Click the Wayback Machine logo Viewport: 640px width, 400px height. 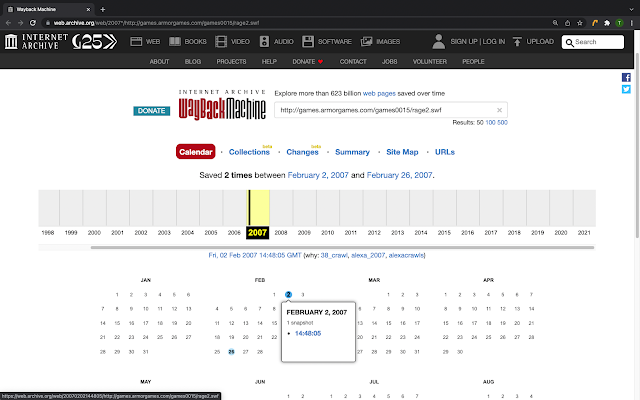coord(222,105)
